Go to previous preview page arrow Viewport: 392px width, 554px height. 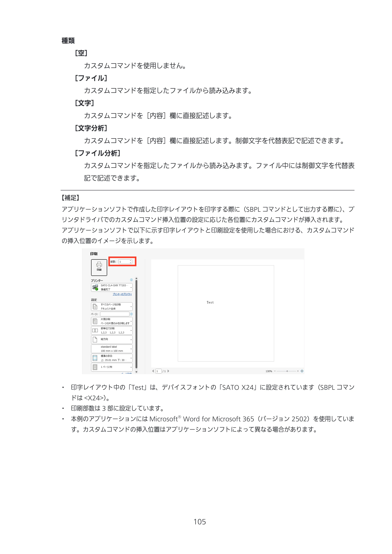(x=153, y=371)
